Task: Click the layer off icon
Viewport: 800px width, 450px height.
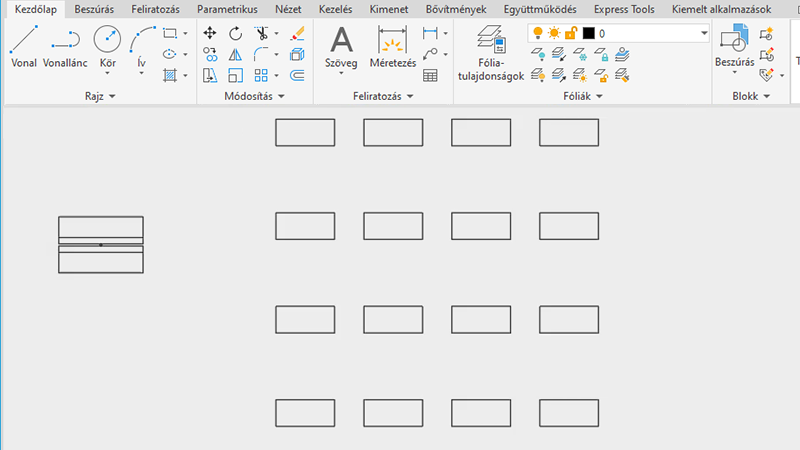Action: (x=537, y=54)
